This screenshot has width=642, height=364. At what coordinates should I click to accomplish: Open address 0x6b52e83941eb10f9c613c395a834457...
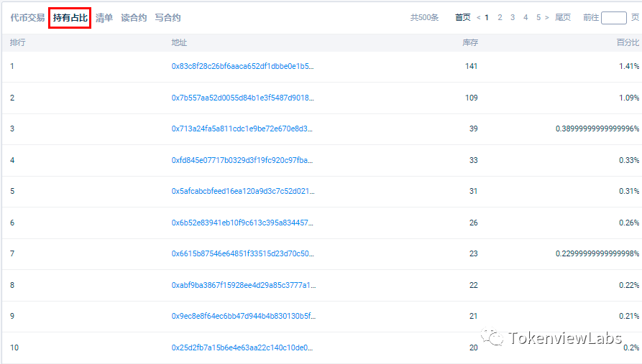242,223
